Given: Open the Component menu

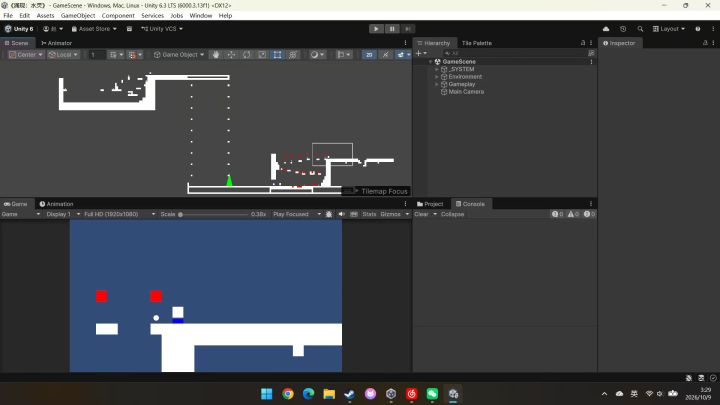Looking at the screenshot, I should (x=118, y=16).
